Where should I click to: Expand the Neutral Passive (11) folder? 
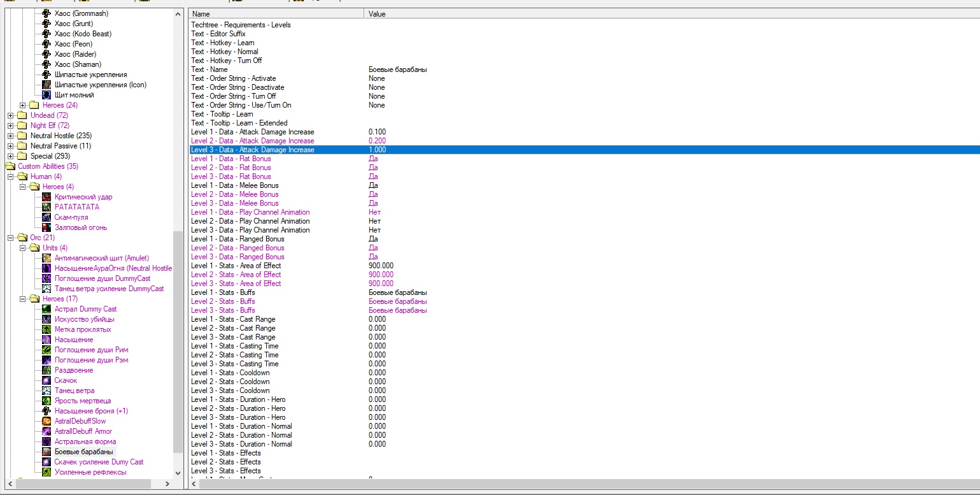coord(10,146)
